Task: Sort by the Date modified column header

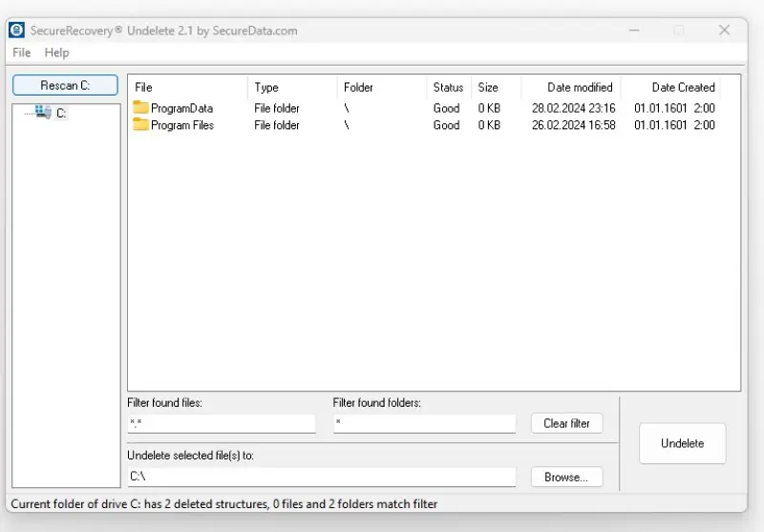Action: (x=571, y=87)
